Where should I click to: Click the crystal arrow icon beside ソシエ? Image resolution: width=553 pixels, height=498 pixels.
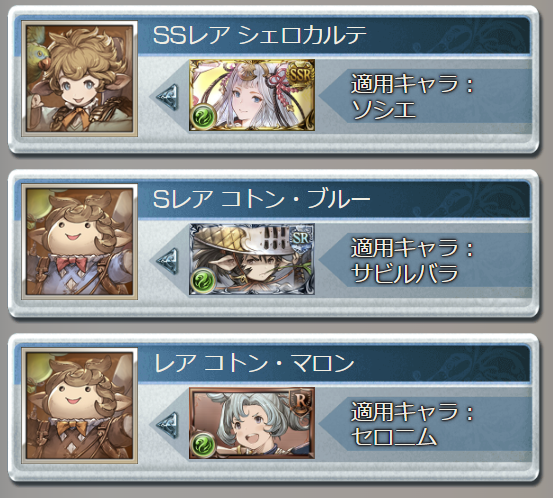168,97
